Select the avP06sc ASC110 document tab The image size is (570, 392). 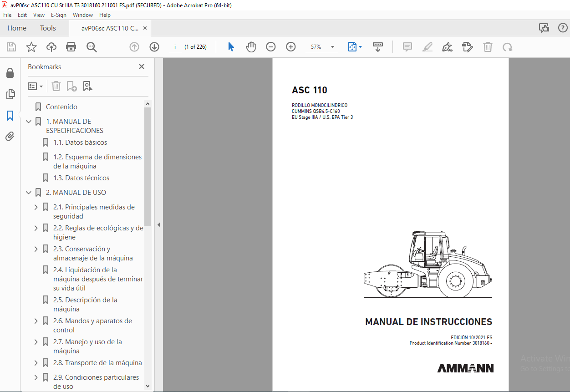pos(110,28)
